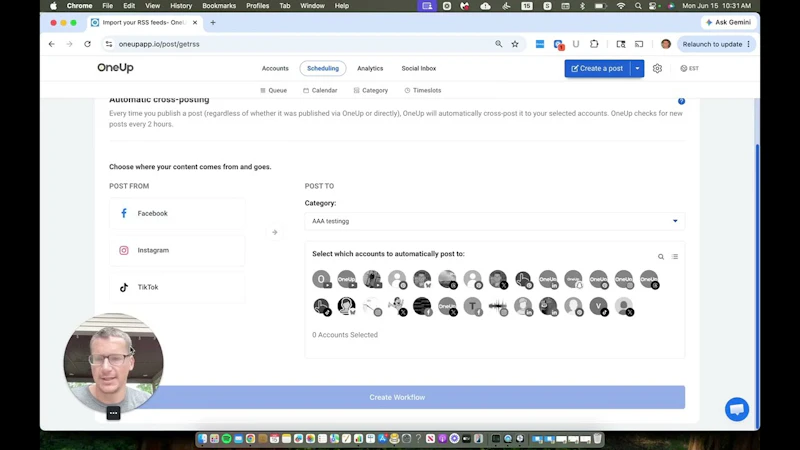
Task: Go back to the previous page
Action: pyautogui.click(x=52, y=44)
